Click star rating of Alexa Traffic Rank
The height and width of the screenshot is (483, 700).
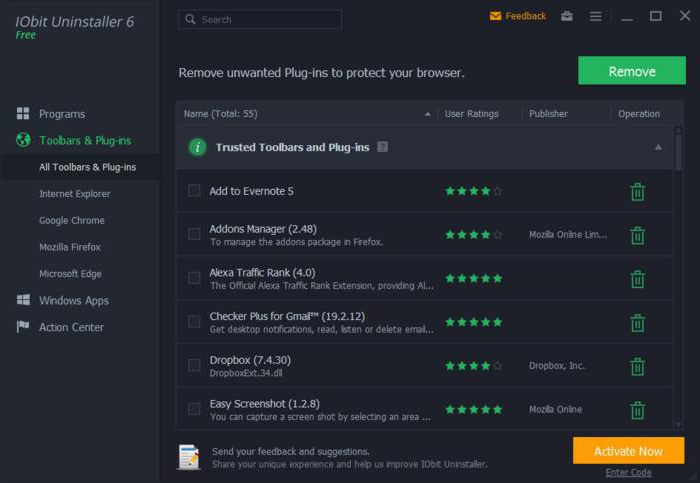(x=474, y=279)
